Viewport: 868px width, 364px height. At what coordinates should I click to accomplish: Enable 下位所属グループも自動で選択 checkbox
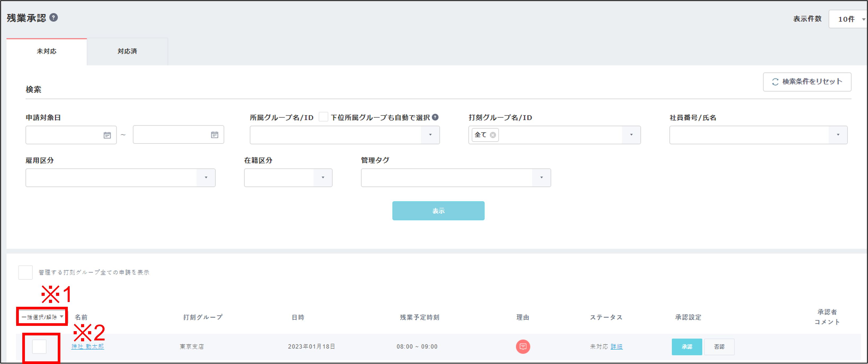click(x=323, y=117)
